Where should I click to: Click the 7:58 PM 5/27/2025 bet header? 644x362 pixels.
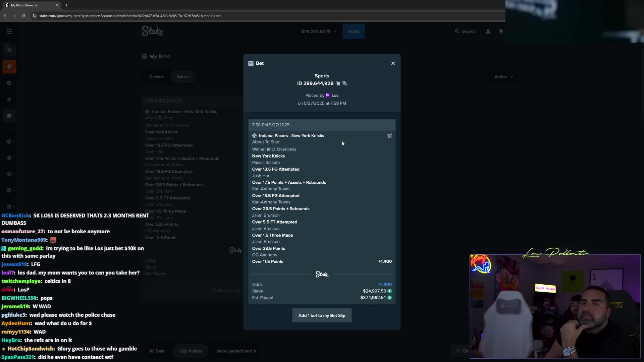pyautogui.click(x=322, y=125)
